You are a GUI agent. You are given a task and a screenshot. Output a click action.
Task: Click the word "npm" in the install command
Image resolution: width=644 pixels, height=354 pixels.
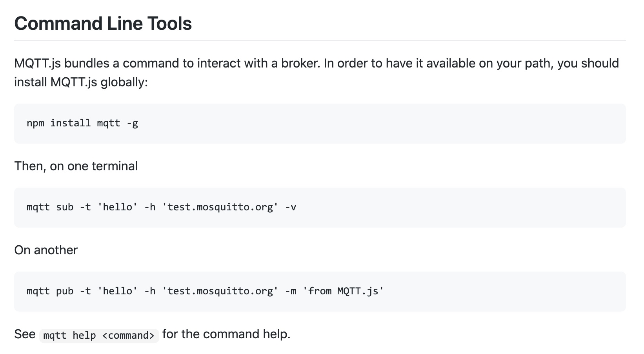35,124
